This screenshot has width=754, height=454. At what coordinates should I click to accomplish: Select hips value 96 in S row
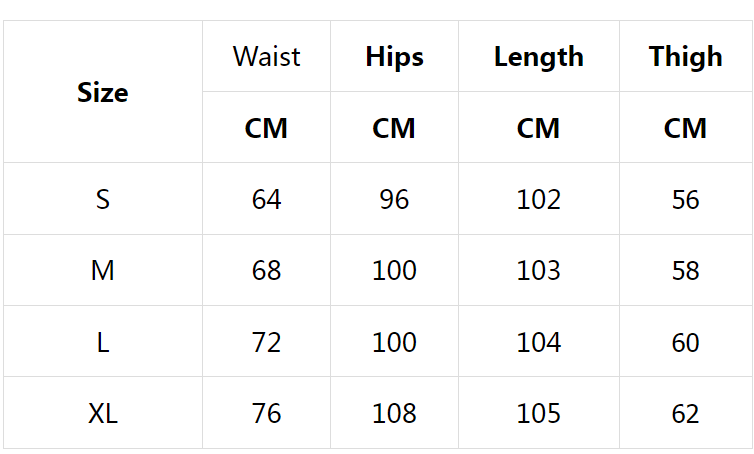pos(394,200)
